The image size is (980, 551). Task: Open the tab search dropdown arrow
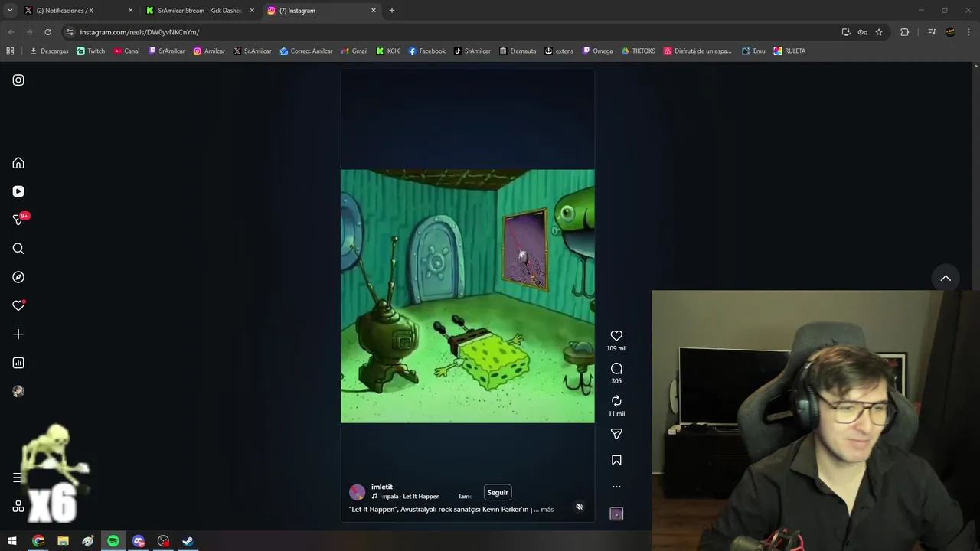[10, 11]
